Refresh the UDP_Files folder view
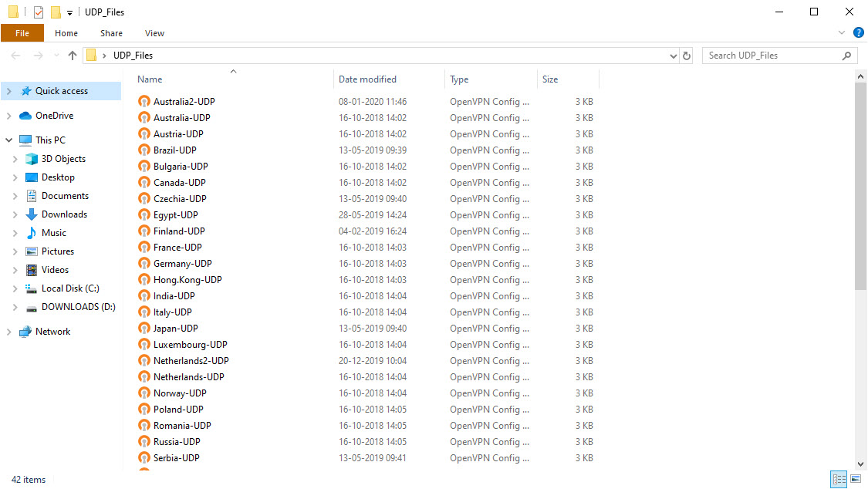 point(687,56)
